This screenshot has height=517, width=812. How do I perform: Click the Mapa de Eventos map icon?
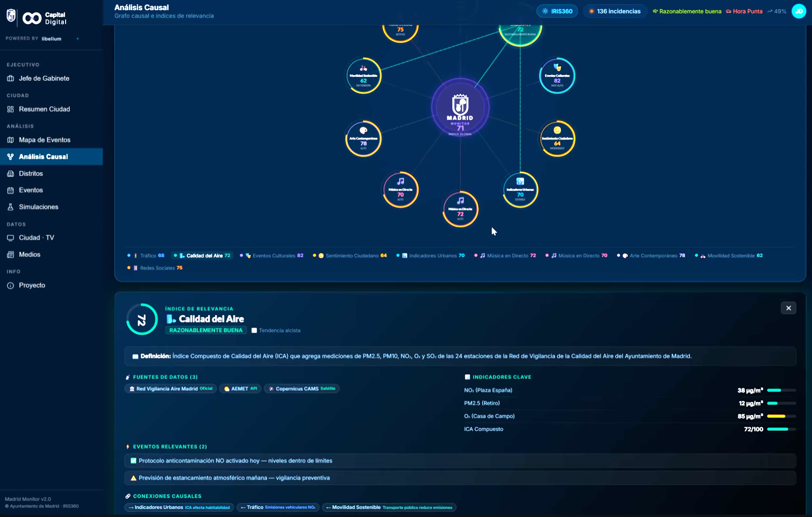coord(11,140)
